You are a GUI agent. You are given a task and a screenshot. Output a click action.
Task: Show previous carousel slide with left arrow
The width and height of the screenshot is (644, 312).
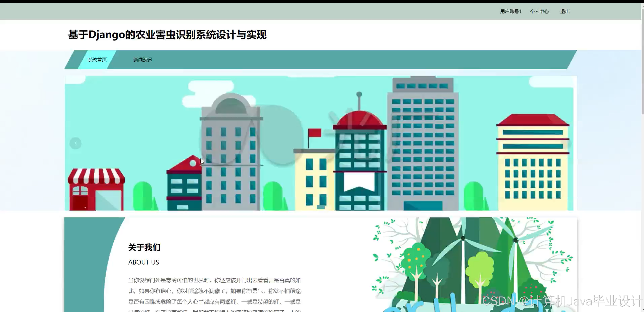click(76, 143)
